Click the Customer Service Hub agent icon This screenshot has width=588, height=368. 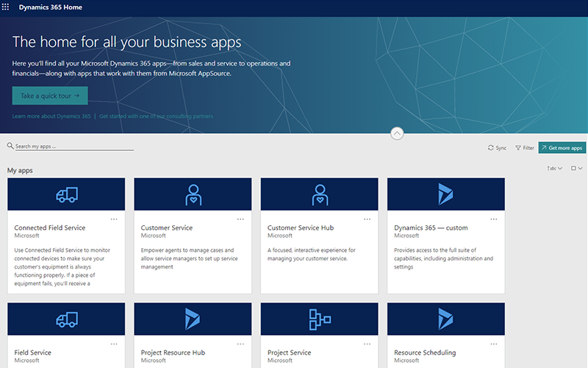(320, 194)
